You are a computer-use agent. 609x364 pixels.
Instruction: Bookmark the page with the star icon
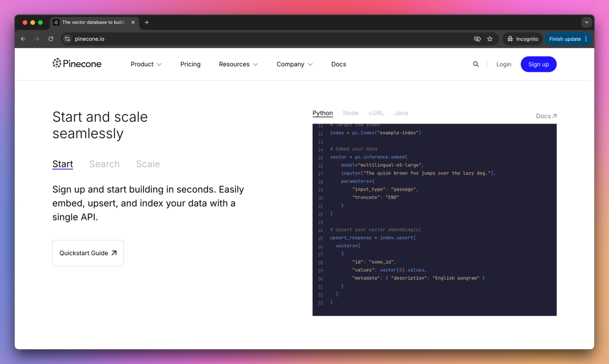[x=490, y=39]
